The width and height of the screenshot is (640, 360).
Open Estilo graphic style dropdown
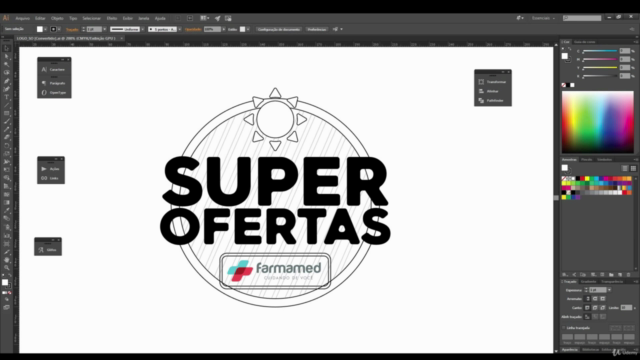pos(248,29)
